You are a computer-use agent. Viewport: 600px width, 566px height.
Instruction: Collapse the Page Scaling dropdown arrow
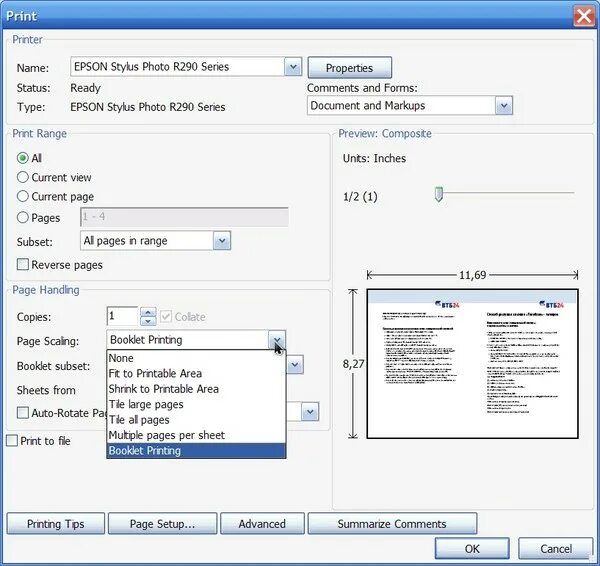(277, 340)
